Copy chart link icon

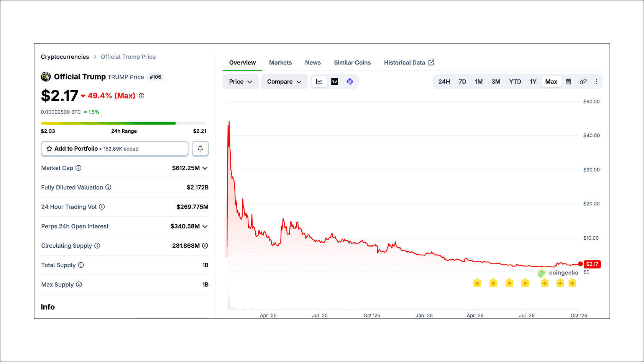tap(583, 82)
